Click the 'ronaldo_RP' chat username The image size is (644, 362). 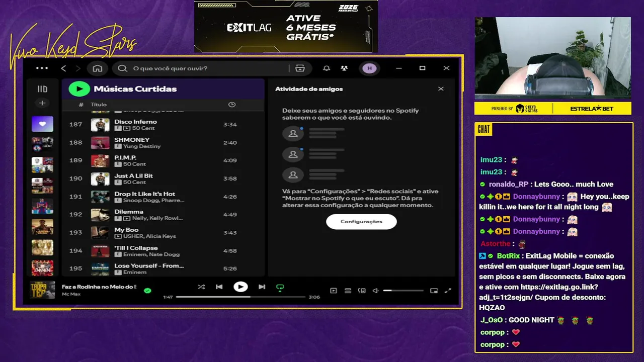(x=509, y=185)
